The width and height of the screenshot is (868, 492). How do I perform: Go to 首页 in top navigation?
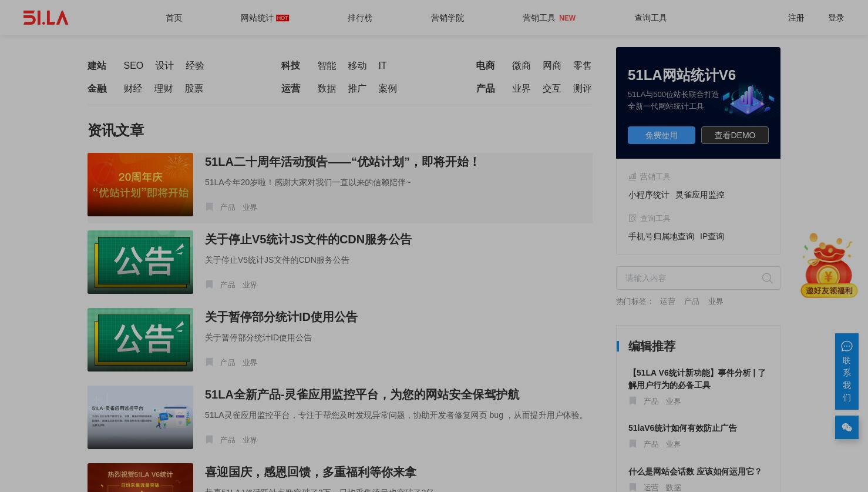point(174,18)
